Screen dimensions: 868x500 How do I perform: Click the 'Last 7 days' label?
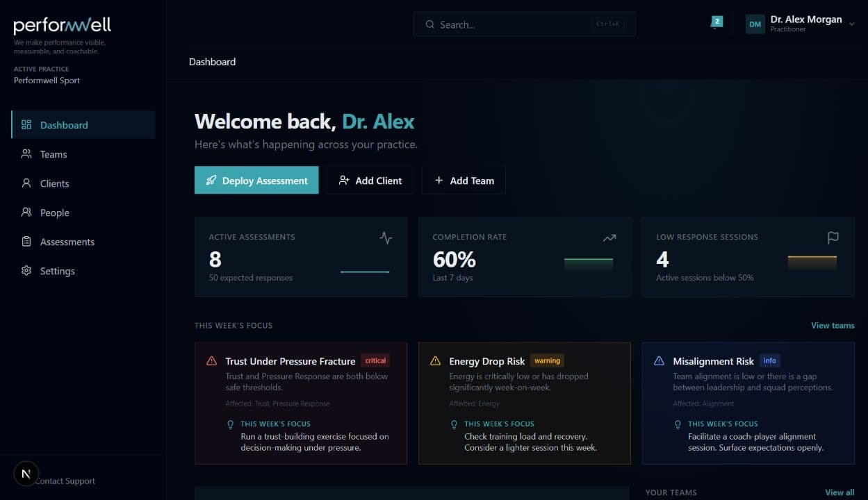[452, 278]
